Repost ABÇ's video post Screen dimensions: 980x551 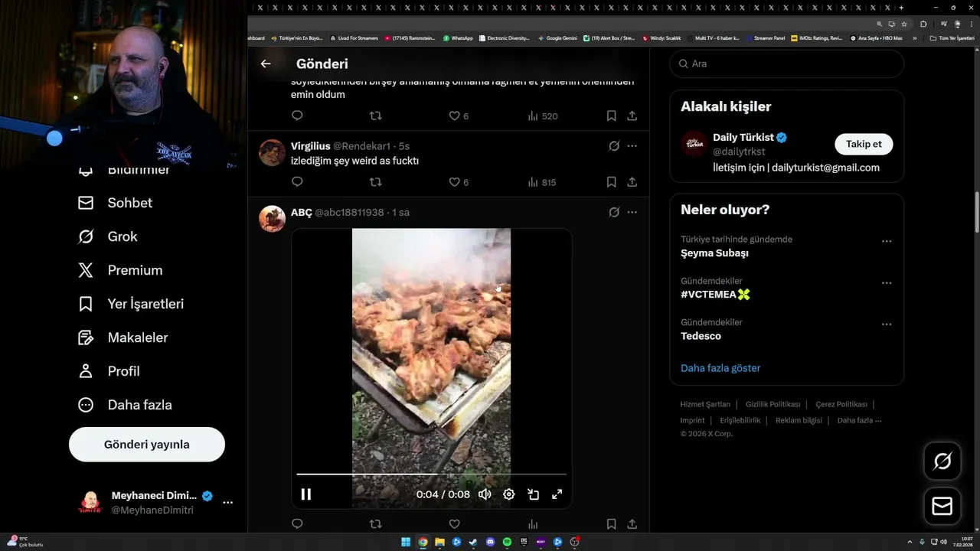point(375,524)
